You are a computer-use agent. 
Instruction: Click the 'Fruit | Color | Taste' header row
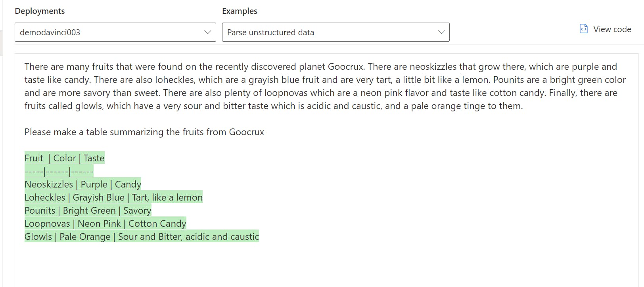click(x=64, y=158)
